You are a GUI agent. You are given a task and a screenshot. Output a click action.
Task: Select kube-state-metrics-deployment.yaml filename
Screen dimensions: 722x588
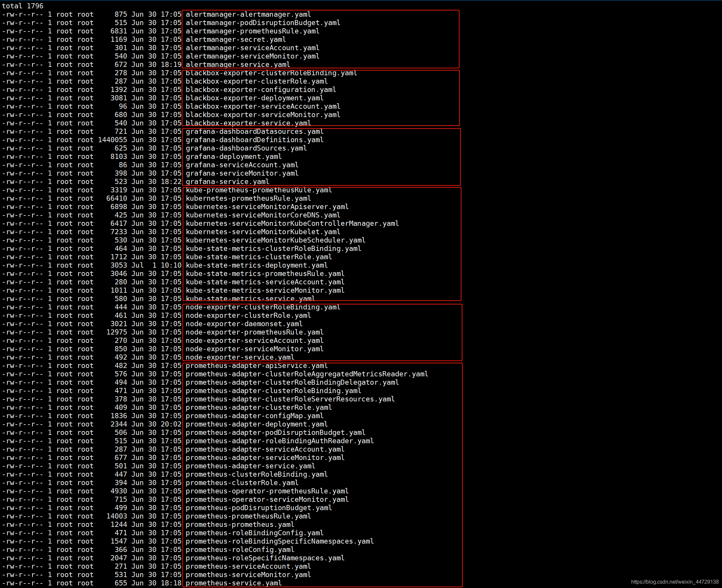pyautogui.click(x=257, y=265)
